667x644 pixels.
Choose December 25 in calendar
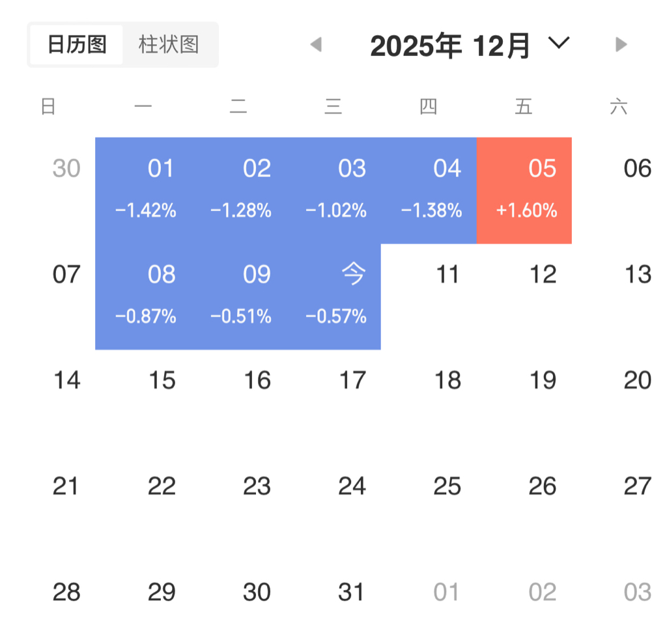pos(447,486)
